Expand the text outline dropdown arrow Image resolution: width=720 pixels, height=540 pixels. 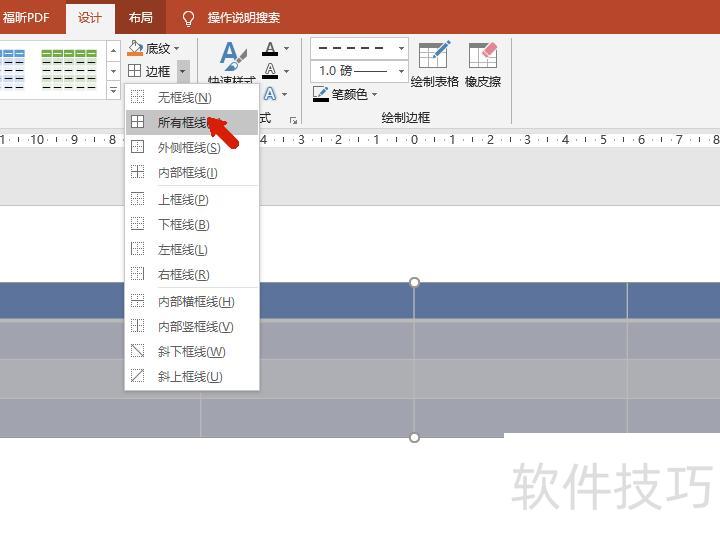point(287,71)
